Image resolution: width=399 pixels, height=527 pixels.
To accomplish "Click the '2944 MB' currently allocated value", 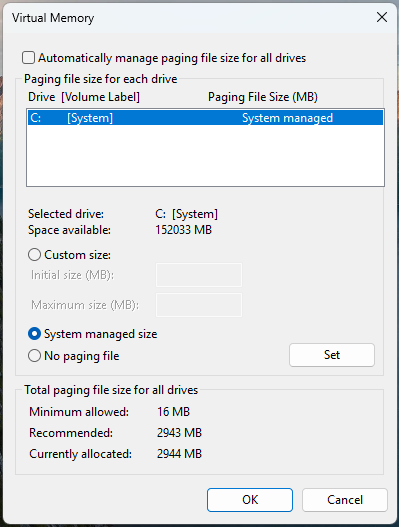I will click(179, 454).
